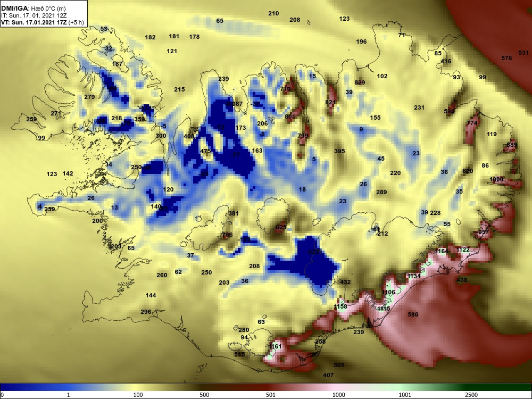This screenshot has width=532, height=399.
Task: Click the map value '576'
Action: [506, 59]
